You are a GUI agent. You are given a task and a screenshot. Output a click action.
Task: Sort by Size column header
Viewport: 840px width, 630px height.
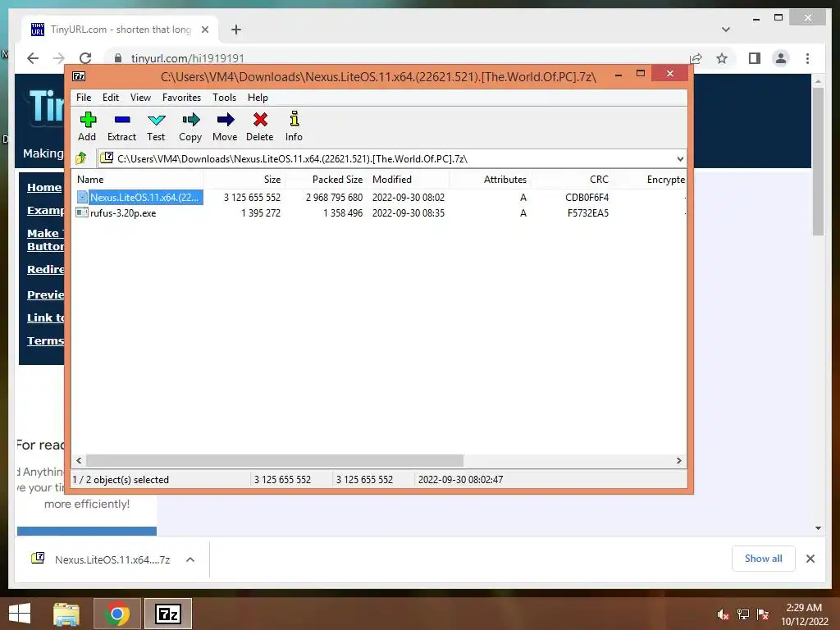click(244, 180)
